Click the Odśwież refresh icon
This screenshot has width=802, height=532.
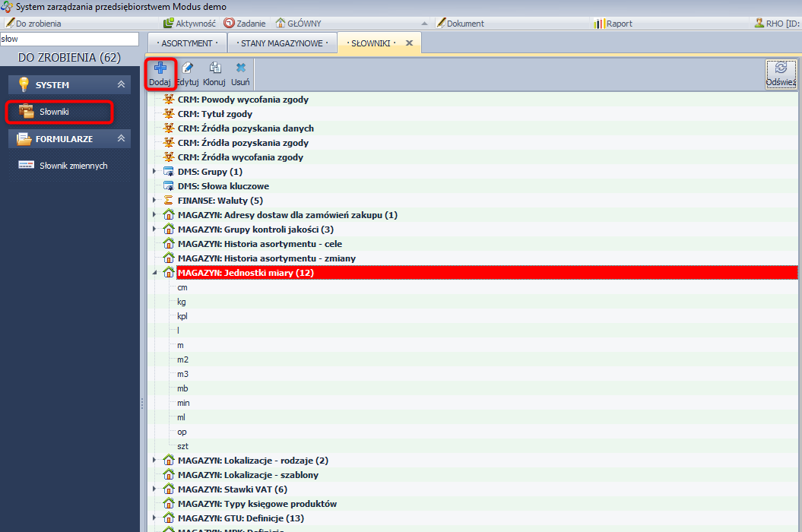point(780,68)
